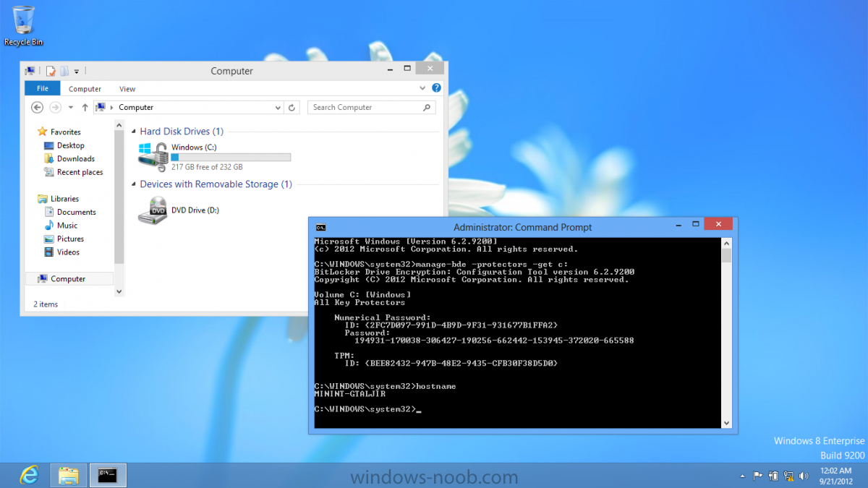Open recent locations dropdown arrow
Image resolution: width=868 pixels, height=488 pixels.
(x=70, y=108)
